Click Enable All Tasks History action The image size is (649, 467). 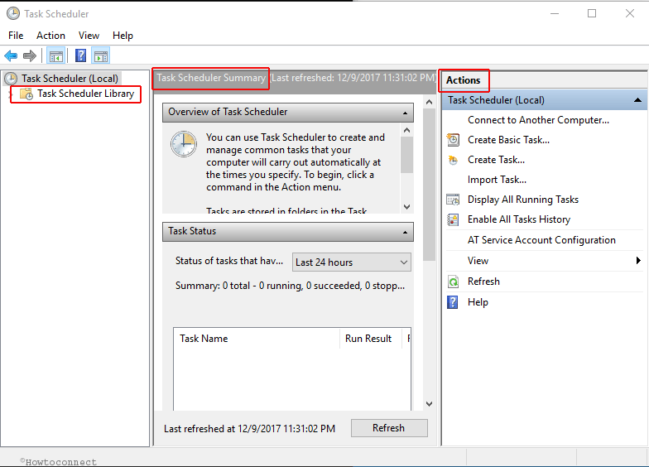(x=519, y=219)
